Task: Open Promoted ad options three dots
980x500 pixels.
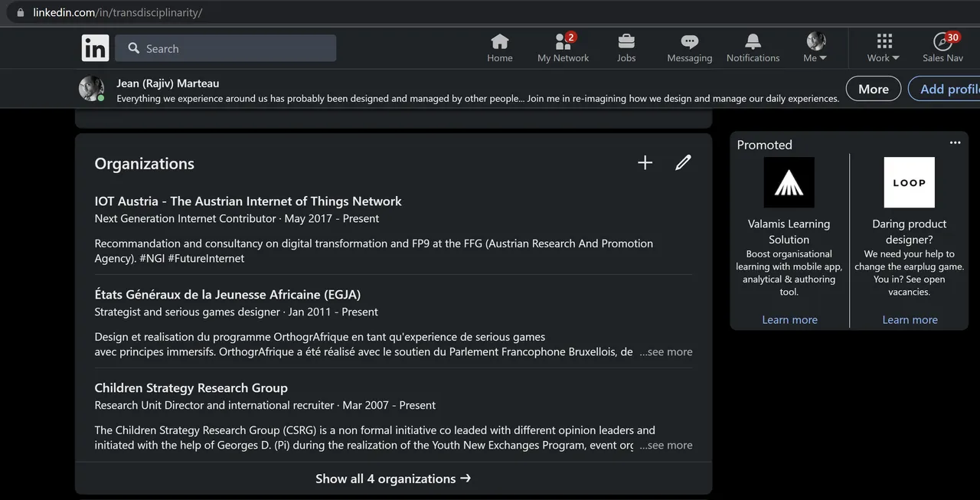Action: pyautogui.click(x=955, y=143)
